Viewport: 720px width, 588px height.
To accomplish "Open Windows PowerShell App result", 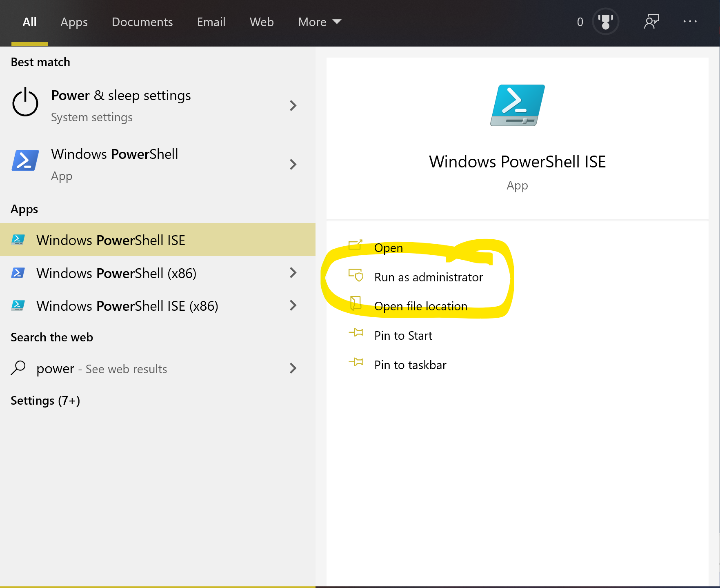I will (158, 164).
